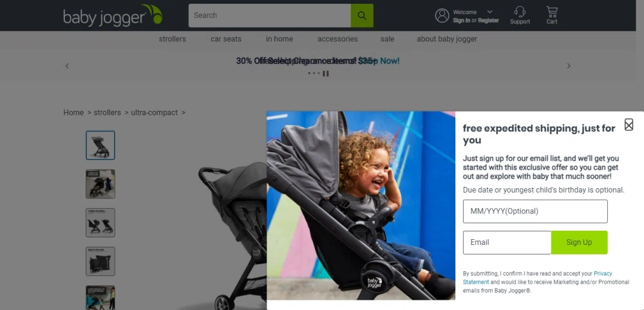Click the baby jogger logo
The width and height of the screenshot is (644, 310).
[x=113, y=15]
